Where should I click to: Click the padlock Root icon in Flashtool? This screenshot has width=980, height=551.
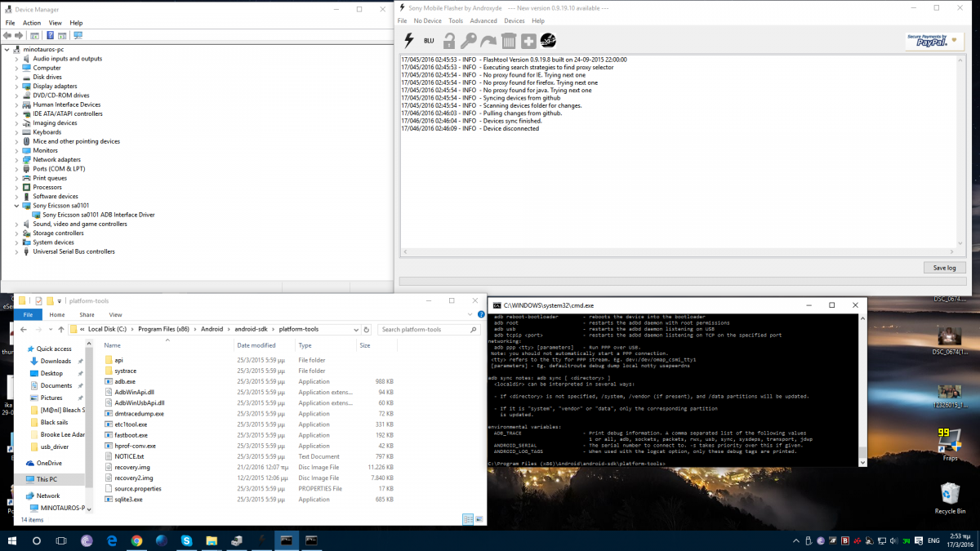pos(449,41)
